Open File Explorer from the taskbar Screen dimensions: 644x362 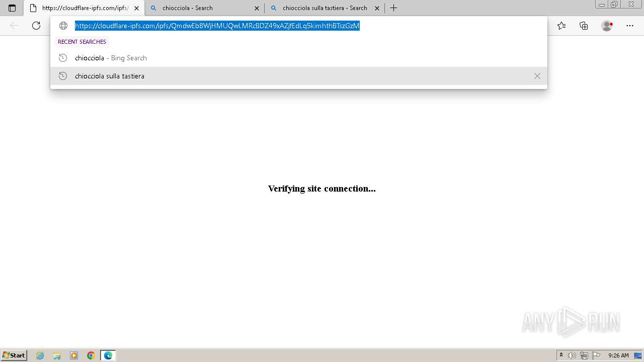point(57,355)
